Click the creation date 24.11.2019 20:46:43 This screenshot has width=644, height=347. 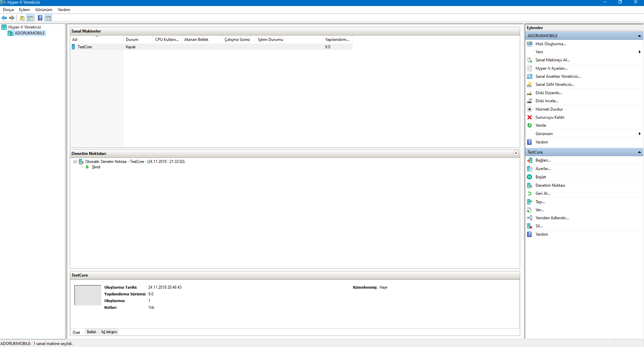point(165,287)
